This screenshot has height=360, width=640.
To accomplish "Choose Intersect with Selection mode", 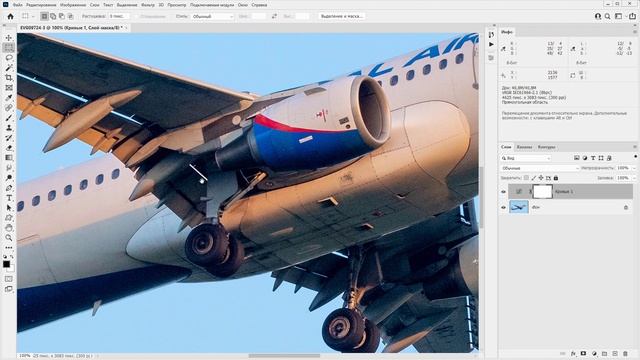I will point(70,16).
